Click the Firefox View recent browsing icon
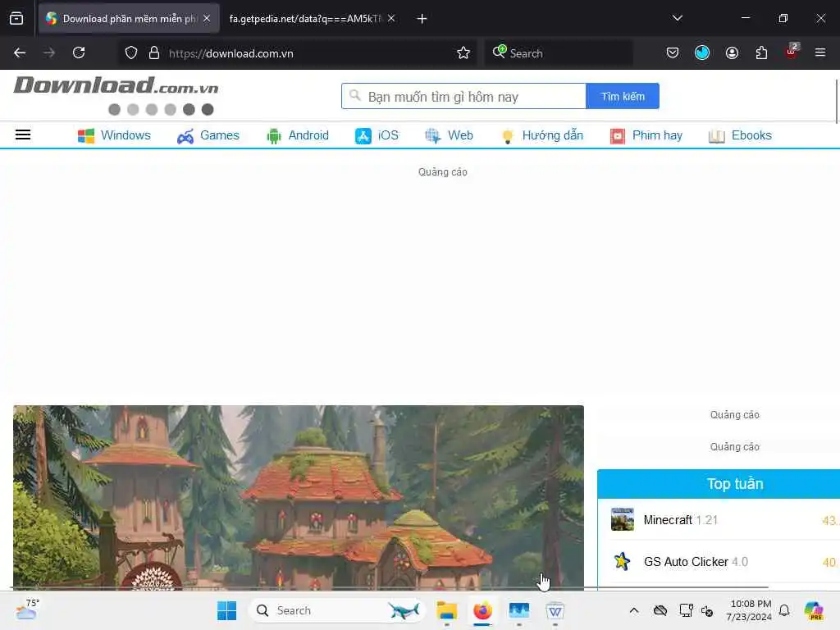Viewport: 840px width, 630px height. (16, 19)
